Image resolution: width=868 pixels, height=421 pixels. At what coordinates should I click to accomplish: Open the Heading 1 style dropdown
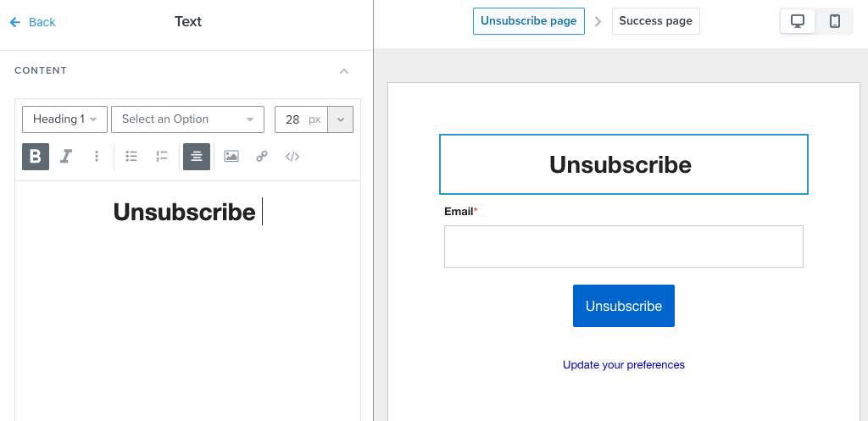coord(65,119)
